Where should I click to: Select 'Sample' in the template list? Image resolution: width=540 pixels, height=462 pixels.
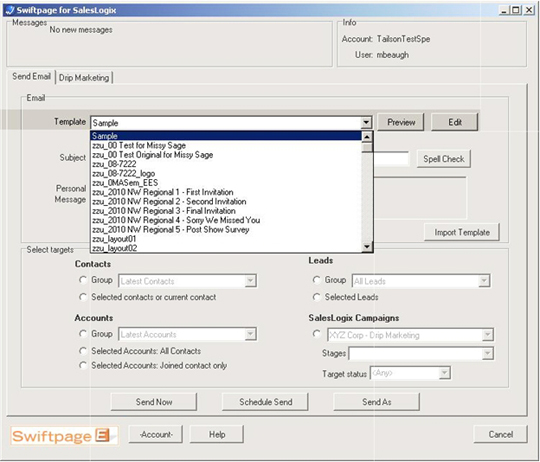pyautogui.click(x=226, y=136)
